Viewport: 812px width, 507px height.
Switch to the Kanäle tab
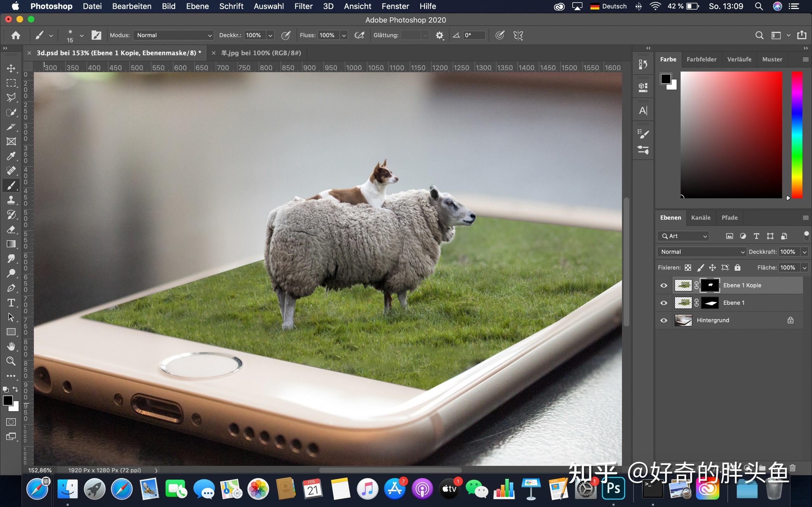[700, 217]
